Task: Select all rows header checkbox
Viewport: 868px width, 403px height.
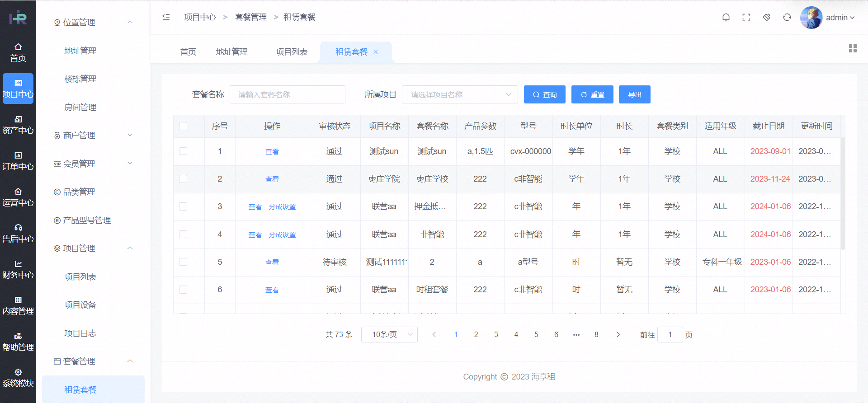Action: [x=183, y=126]
